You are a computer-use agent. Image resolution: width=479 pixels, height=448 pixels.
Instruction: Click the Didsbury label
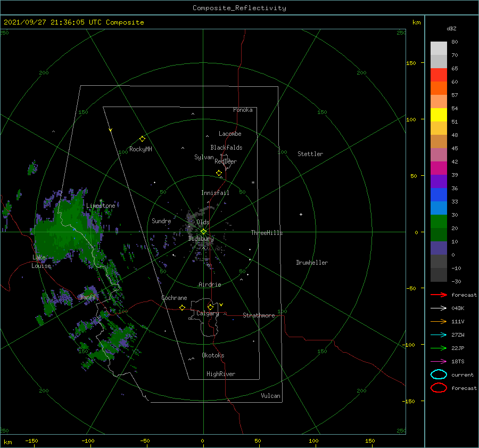[x=201, y=239]
